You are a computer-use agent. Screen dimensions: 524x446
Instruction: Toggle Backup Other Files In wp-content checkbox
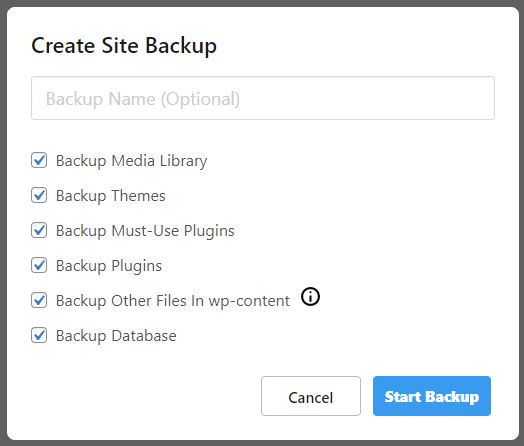click(39, 300)
